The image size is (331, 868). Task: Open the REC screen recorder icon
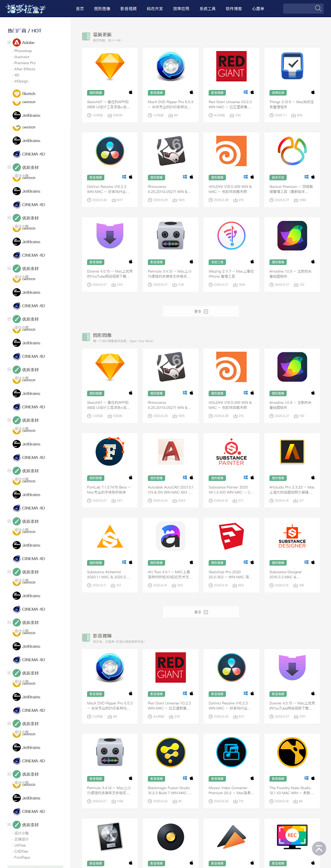point(292,837)
